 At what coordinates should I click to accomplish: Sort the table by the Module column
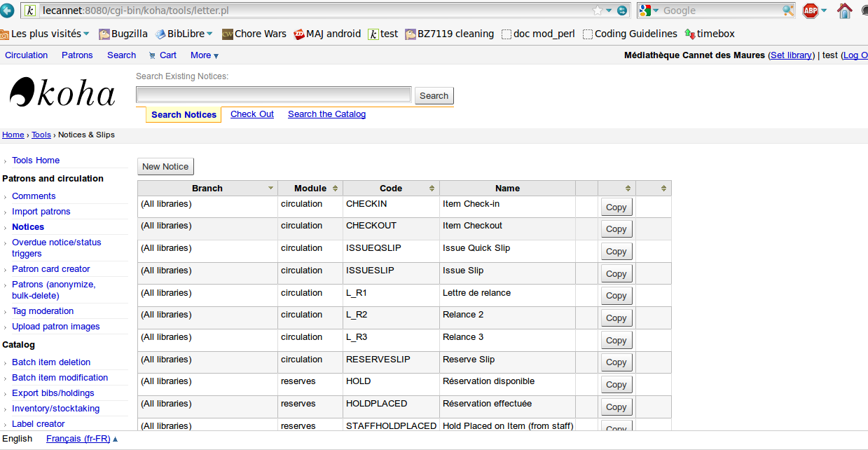click(x=310, y=189)
